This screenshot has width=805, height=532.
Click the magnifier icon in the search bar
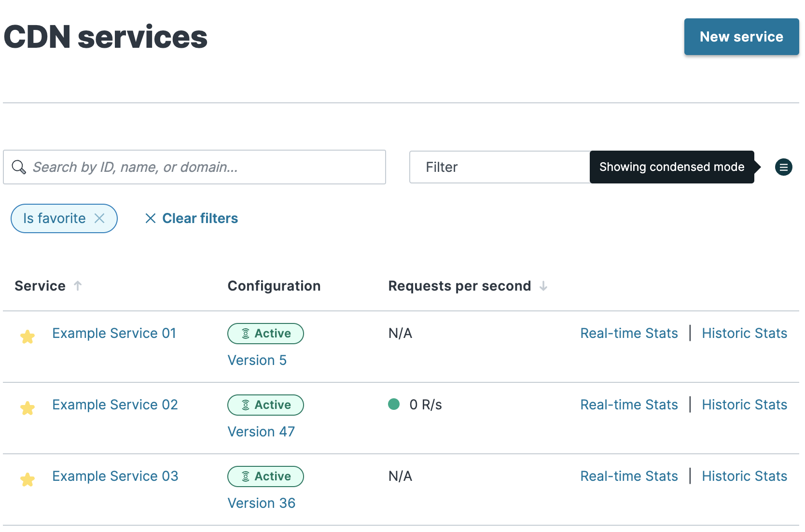click(19, 167)
